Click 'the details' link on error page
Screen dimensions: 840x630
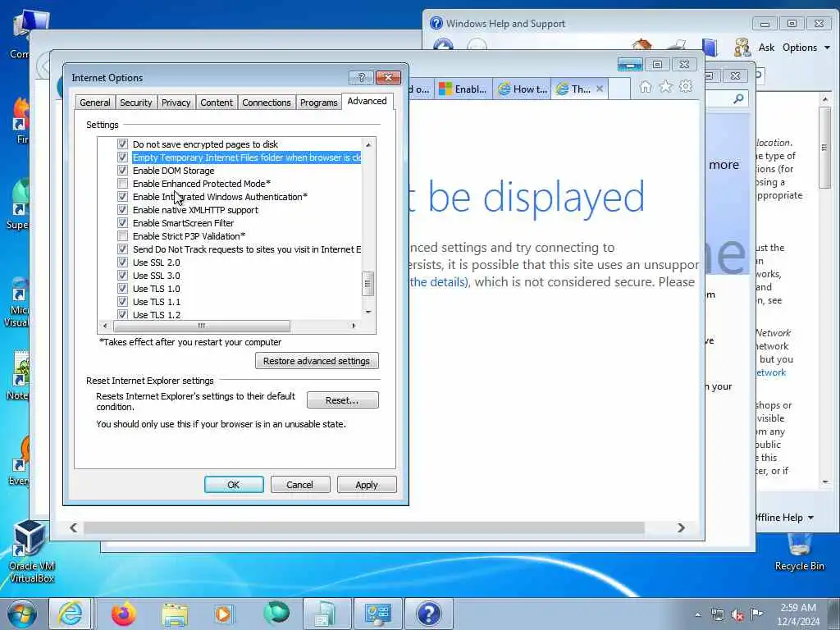coord(438,282)
